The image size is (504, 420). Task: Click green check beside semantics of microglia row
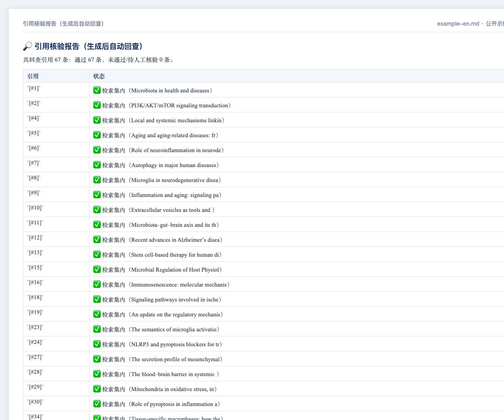97,329
